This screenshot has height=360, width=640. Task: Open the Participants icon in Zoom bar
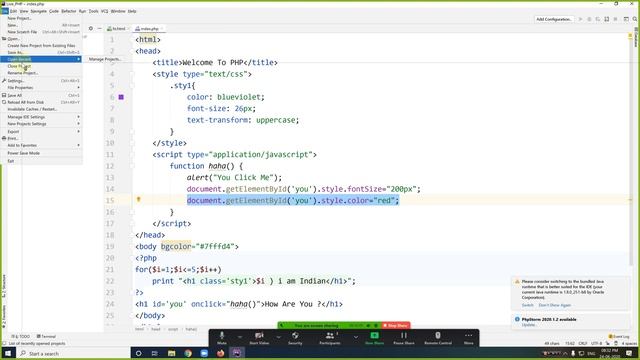330,336
